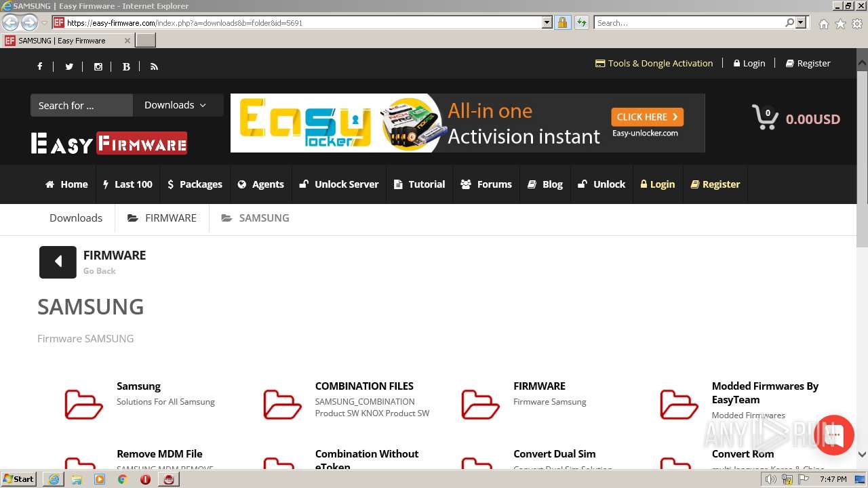This screenshot has width=868, height=488.
Task: Open the live chat bubble
Action: (x=834, y=435)
